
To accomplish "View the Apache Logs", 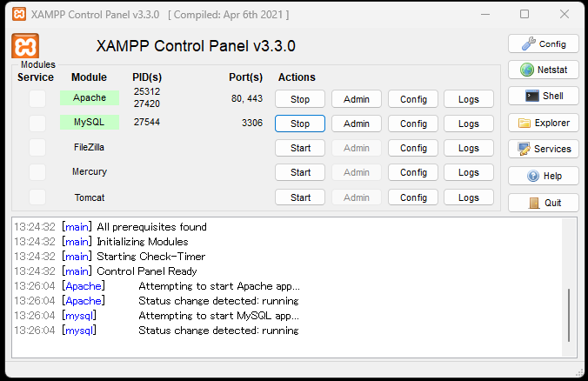I will 469,99.
